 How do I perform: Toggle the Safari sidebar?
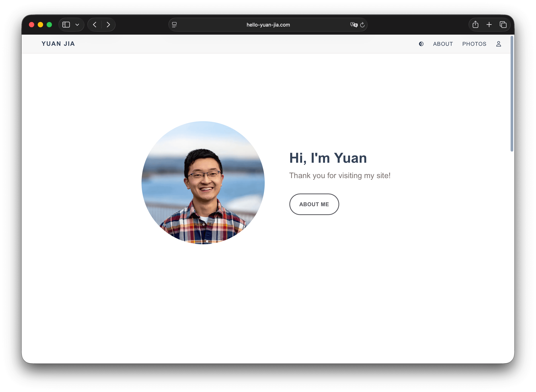click(66, 24)
